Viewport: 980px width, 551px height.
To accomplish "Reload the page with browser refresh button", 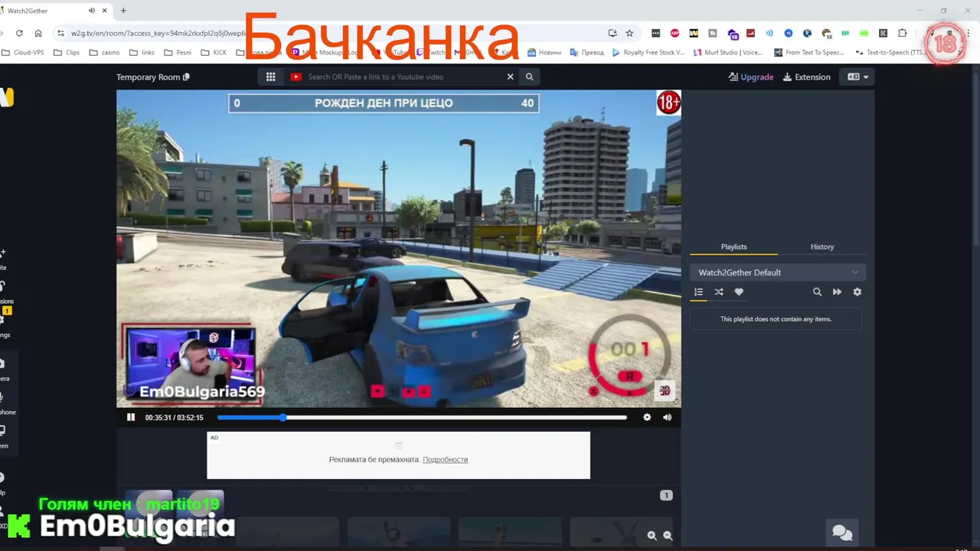I will point(19,33).
